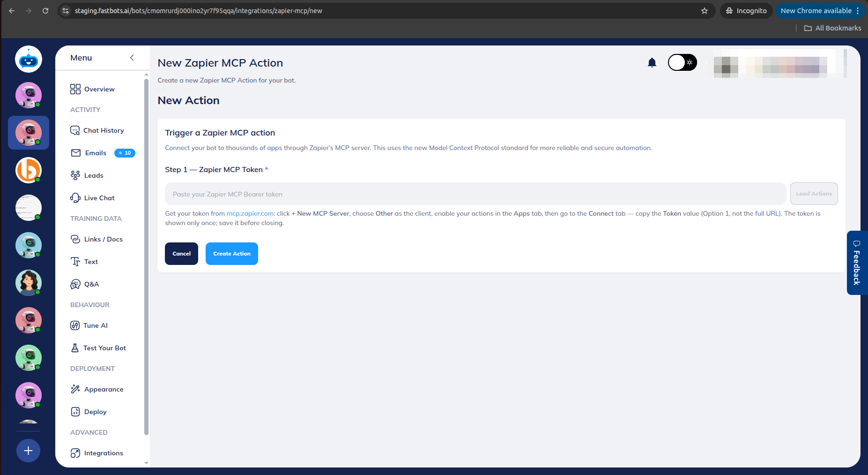Click the Fastbots robot logo
This screenshot has height=475, width=868.
(x=29, y=60)
